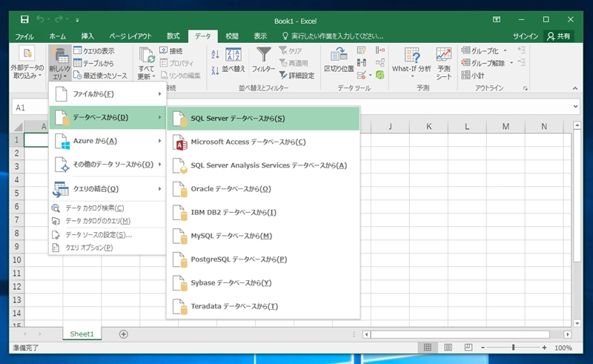Open the 並べ替え dialog button
This screenshot has width=593, height=364.
coord(233,60)
